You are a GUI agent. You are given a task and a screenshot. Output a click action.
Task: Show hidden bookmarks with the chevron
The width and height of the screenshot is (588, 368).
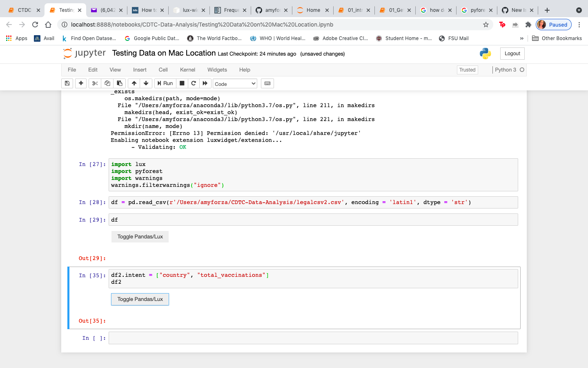pyautogui.click(x=521, y=38)
